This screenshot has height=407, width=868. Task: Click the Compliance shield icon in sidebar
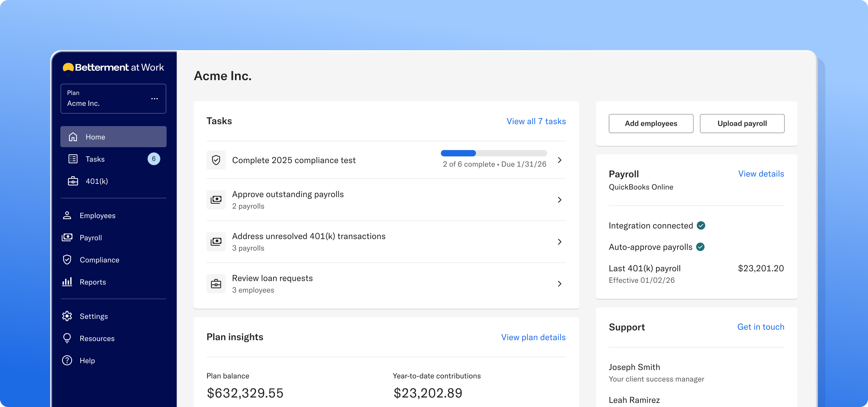pos(67,259)
